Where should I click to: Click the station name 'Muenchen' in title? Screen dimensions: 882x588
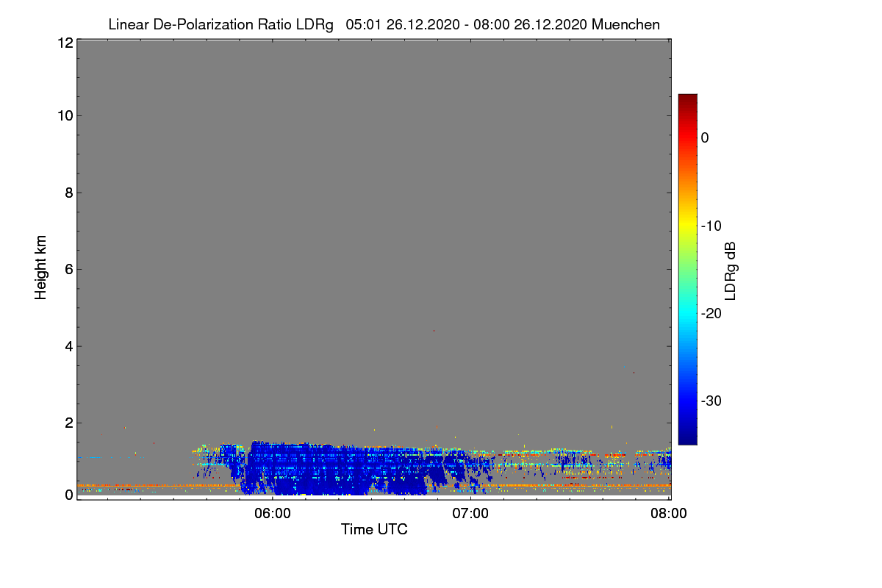coord(625,25)
